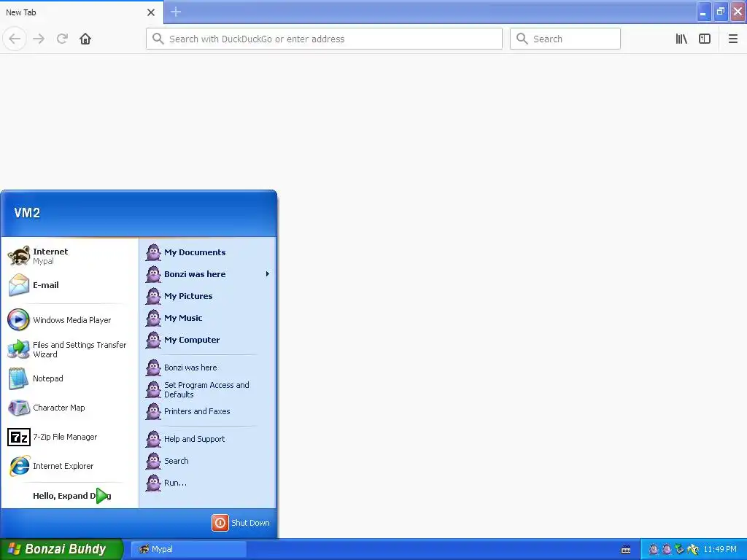Screen dimensions: 747x560
Task: Click the Bonzi icon beside My Music
Action: click(153, 318)
